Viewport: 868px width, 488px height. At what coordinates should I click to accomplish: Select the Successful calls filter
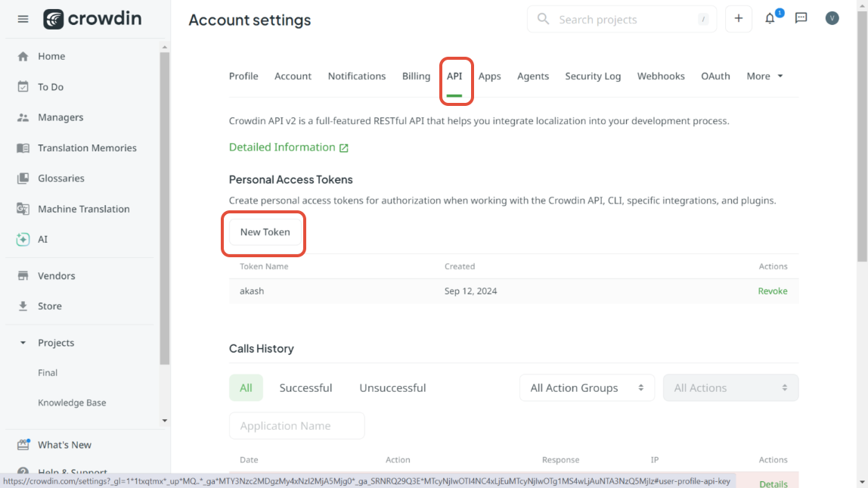pos(305,388)
